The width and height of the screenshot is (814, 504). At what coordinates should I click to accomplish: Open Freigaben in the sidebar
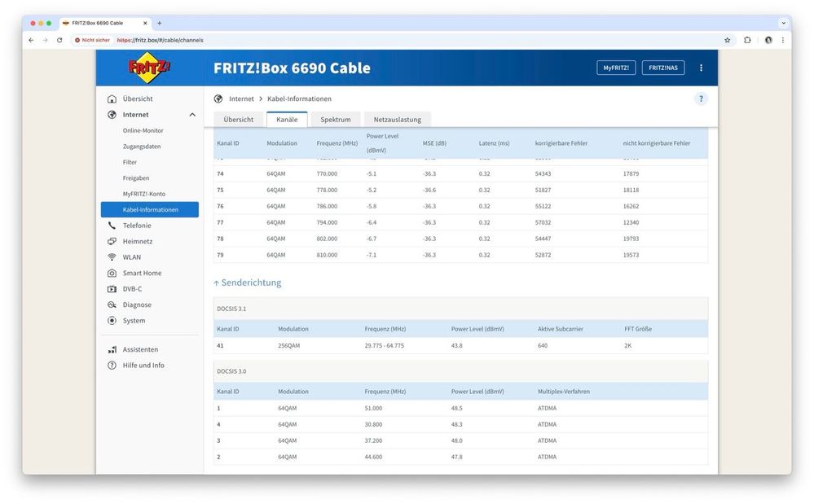point(136,177)
